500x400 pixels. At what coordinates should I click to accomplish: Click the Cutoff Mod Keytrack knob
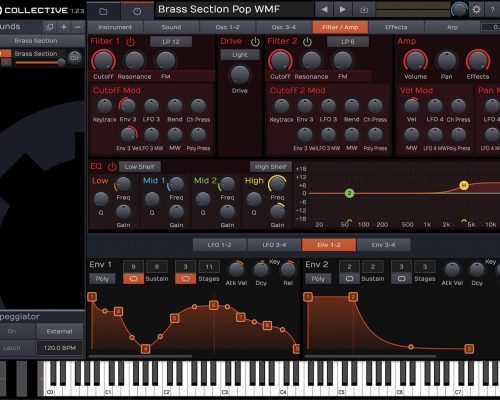pyautogui.click(x=104, y=106)
